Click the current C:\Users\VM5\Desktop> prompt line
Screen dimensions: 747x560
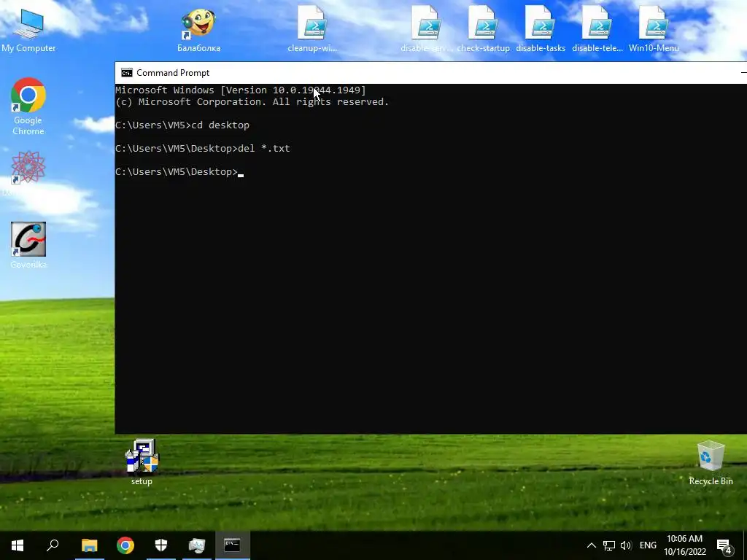(x=179, y=172)
